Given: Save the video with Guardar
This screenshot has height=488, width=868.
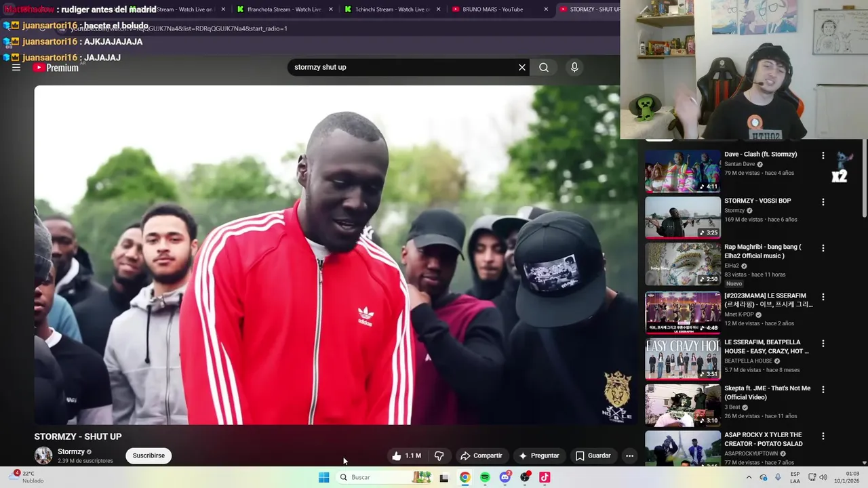Looking at the screenshot, I should pyautogui.click(x=593, y=456).
